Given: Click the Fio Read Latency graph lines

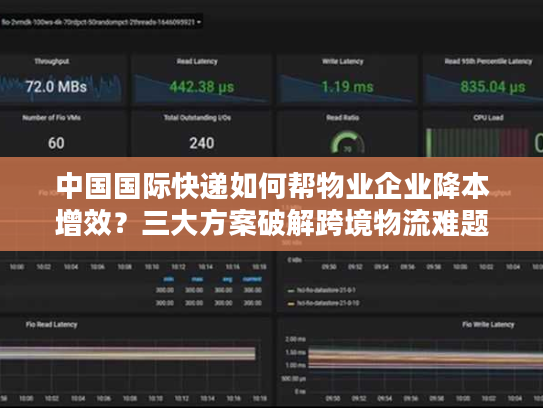Looking at the screenshot, I should [x=127, y=353].
